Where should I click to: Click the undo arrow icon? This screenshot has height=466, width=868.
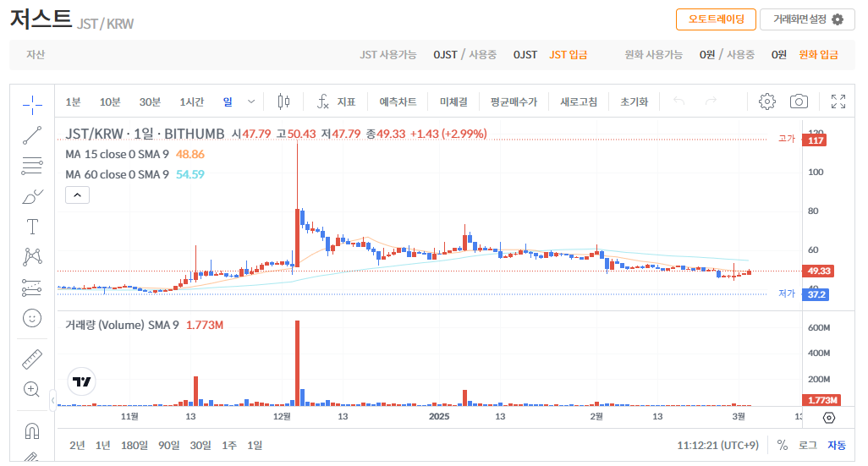point(678,101)
